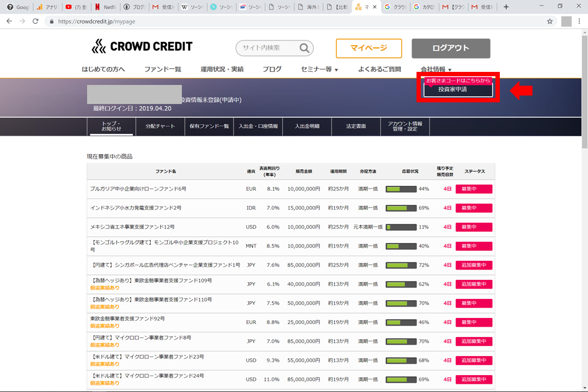Expand the セミナー等 dropdown
Viewport: 588px width, 392px height.
pyautogui.click(x=320, y=69)
